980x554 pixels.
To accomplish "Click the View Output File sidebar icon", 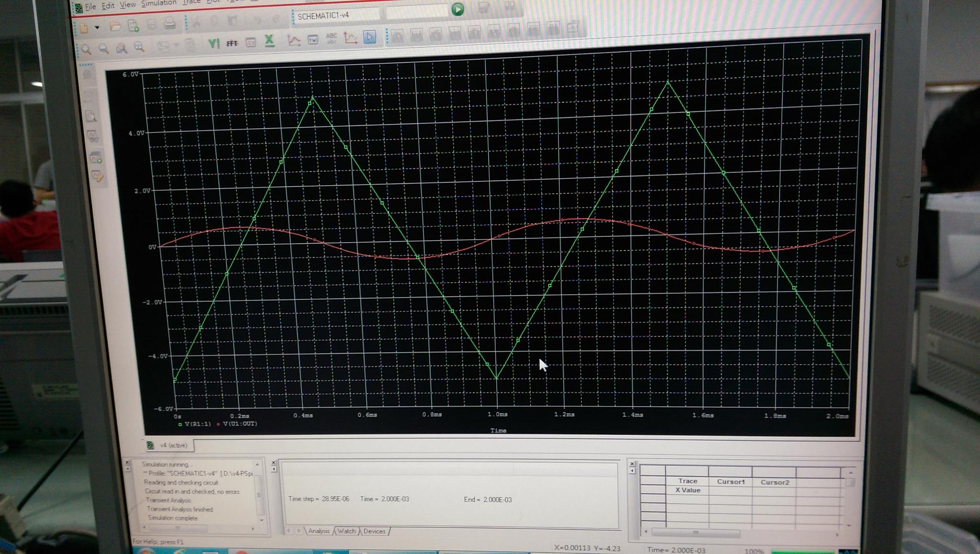I will point(91,116).
